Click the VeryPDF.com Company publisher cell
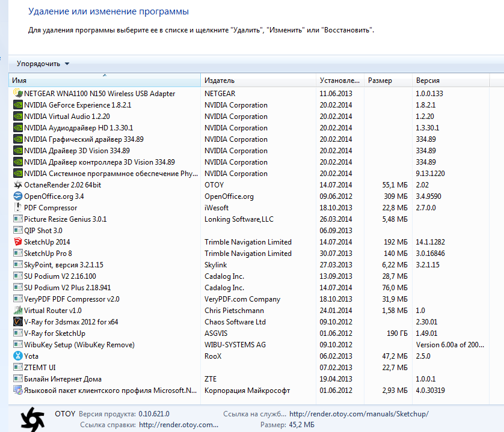The image size is (504, 432). [242, 299]
